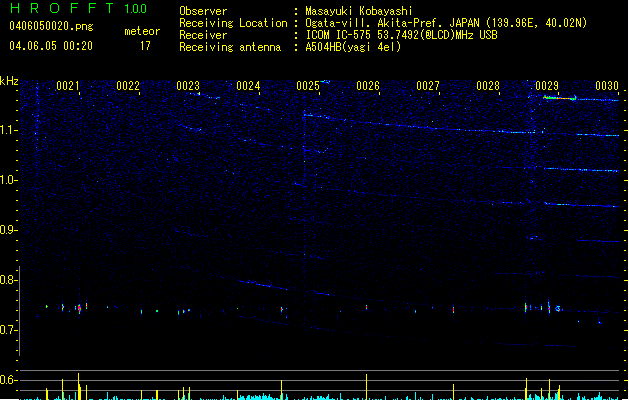Click the tallest yellow intensity spike near 0021
Image resolution: width=629 pixels, height=400 pixels.
click(x=78, y=386)
